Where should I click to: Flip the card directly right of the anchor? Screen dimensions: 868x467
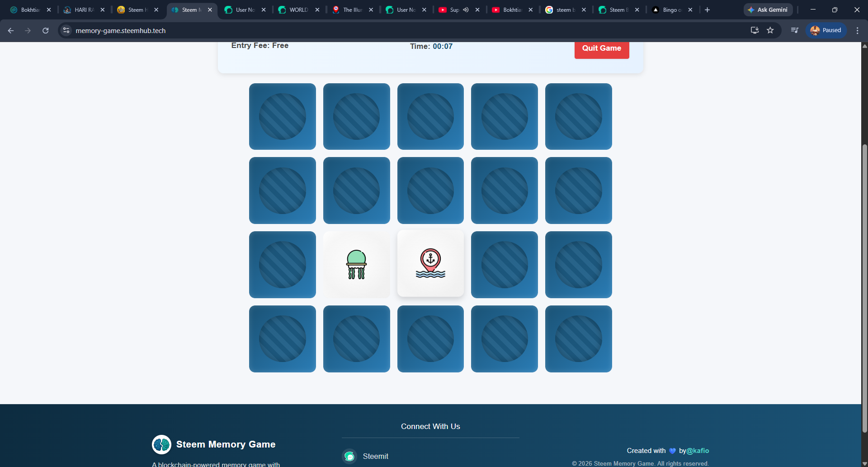click(x=505, y=265)
